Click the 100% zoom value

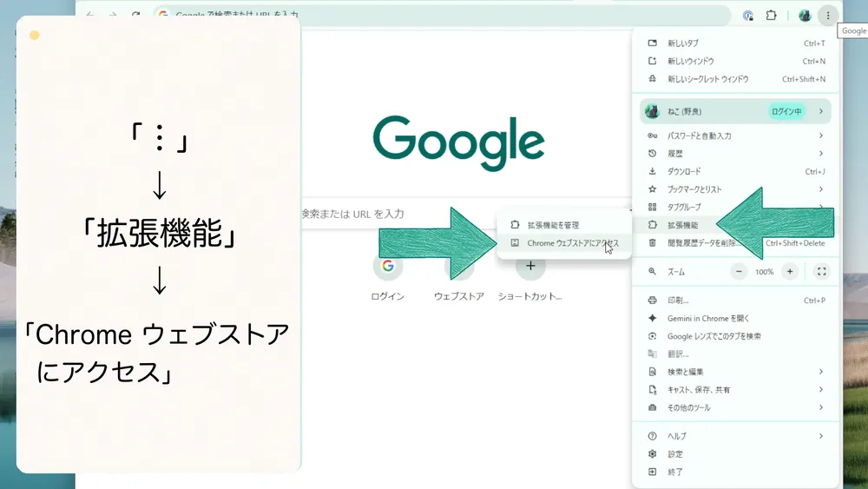pos(764,272)
